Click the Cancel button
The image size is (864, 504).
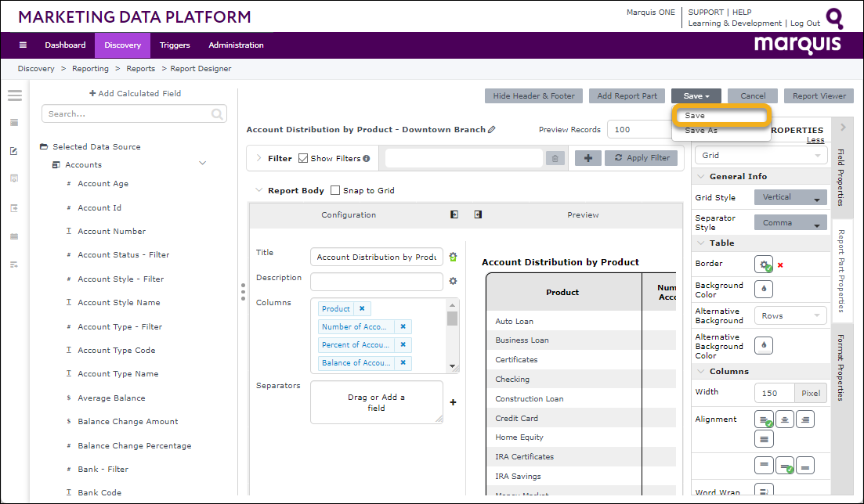[753, 95]
